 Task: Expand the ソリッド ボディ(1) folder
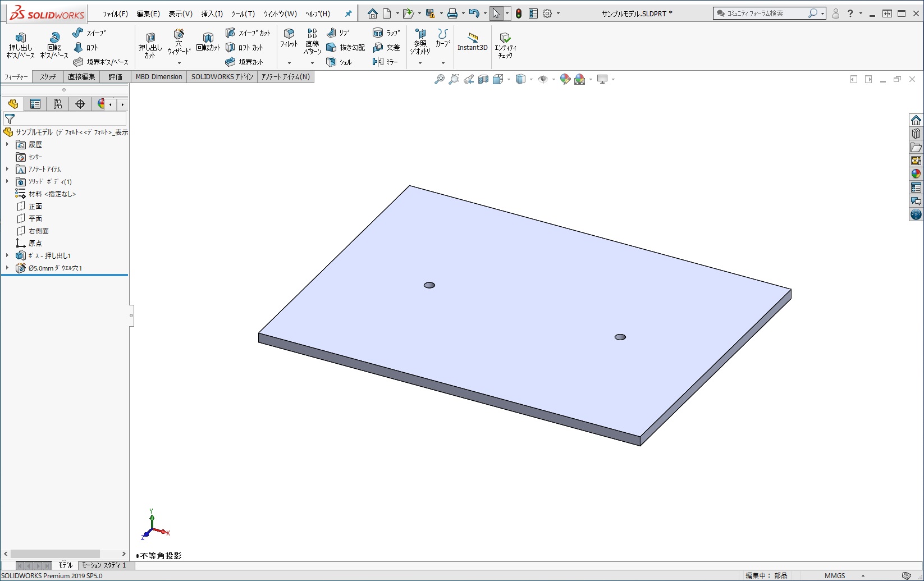pos(7,181)
